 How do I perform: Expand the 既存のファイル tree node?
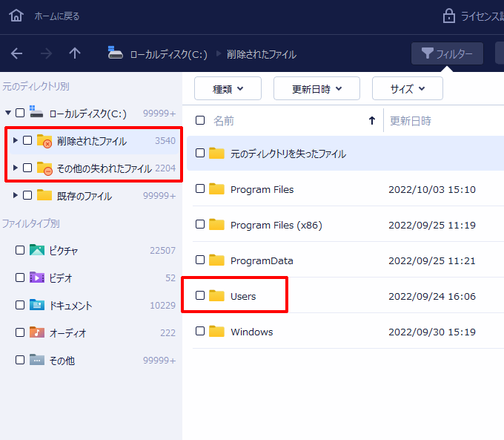point(16,196)
